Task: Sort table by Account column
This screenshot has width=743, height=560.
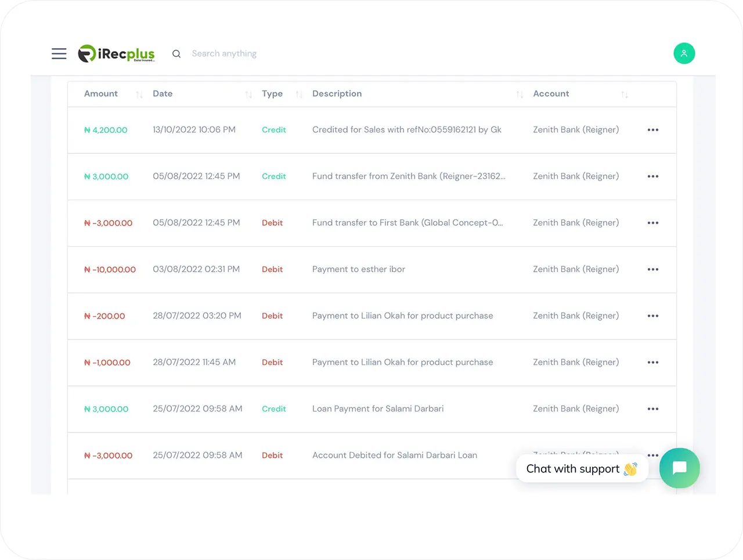Action: [625, 95]
